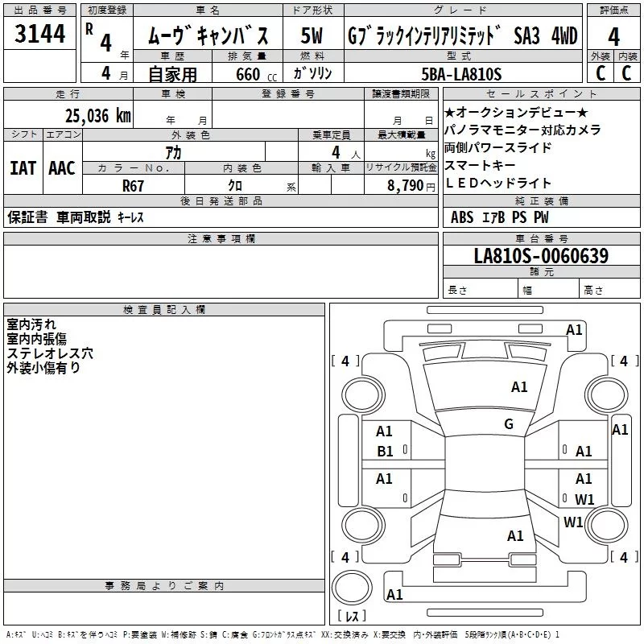Image resolution: width=644 pixels, height=644 pixels.
Task: Select キーレス in later-shipped parts
Action: 130,217
